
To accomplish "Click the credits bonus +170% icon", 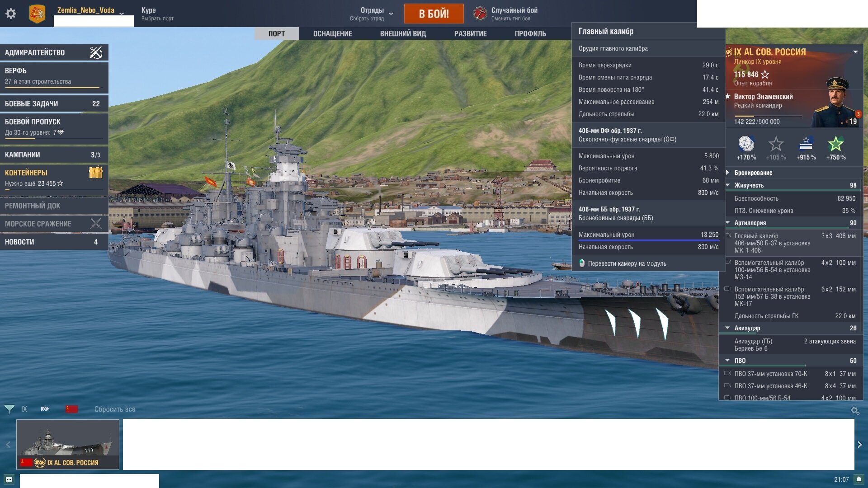I will click(x=746, y=145).
